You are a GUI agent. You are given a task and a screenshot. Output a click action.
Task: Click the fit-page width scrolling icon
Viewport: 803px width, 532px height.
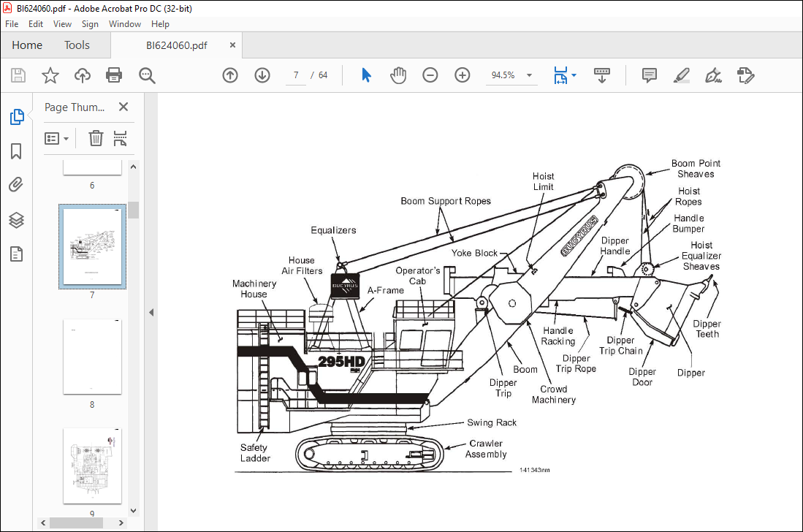[x=560, y=75]
